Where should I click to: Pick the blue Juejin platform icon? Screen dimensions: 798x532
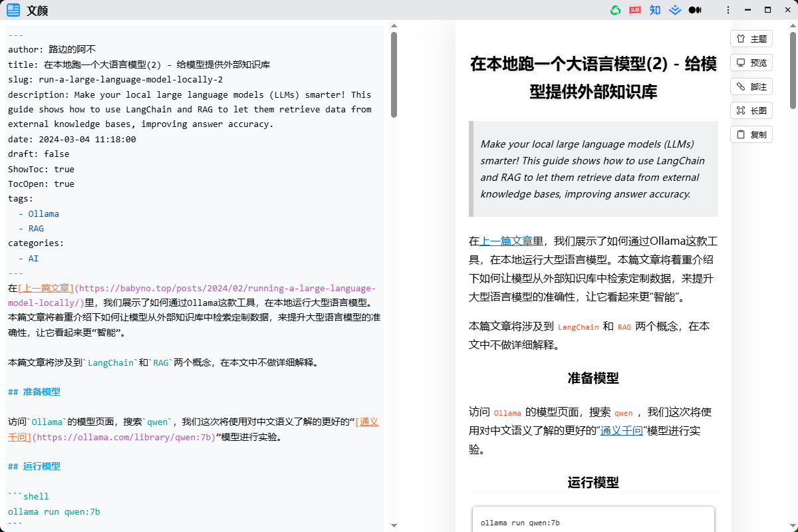point(675,10)
